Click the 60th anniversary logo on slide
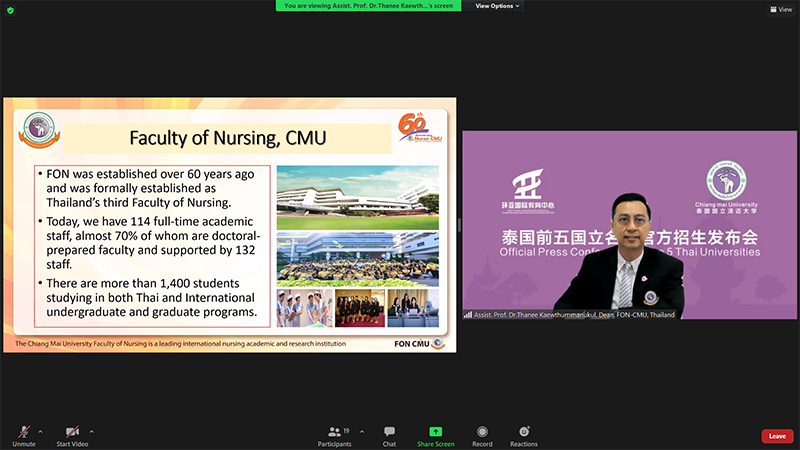800x450 pixels. (x=420, y=128)
